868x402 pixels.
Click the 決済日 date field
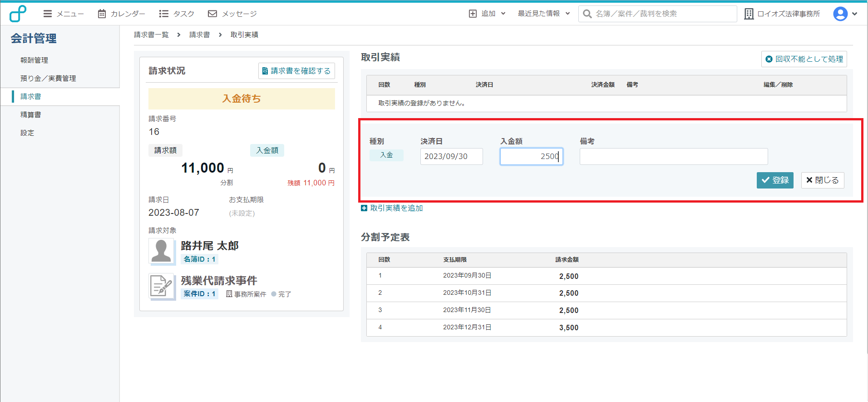point(451,156)
